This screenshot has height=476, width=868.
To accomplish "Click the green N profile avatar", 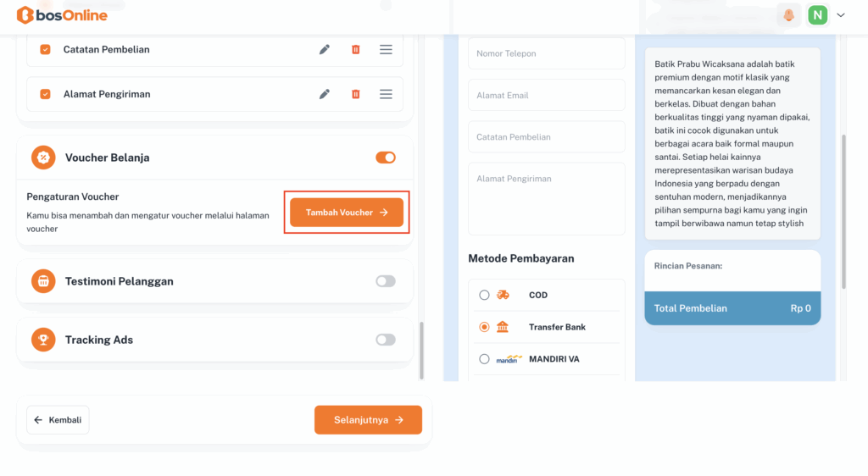I will (817, 15).
